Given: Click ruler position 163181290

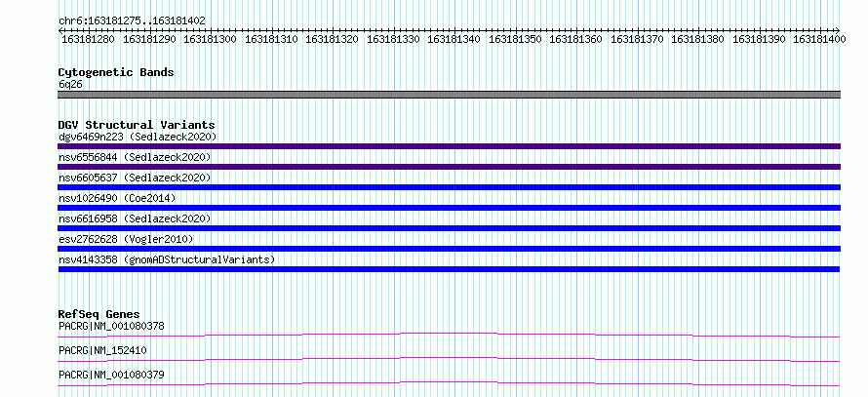Looking at the screenshot, I should [x=149, y=39].
